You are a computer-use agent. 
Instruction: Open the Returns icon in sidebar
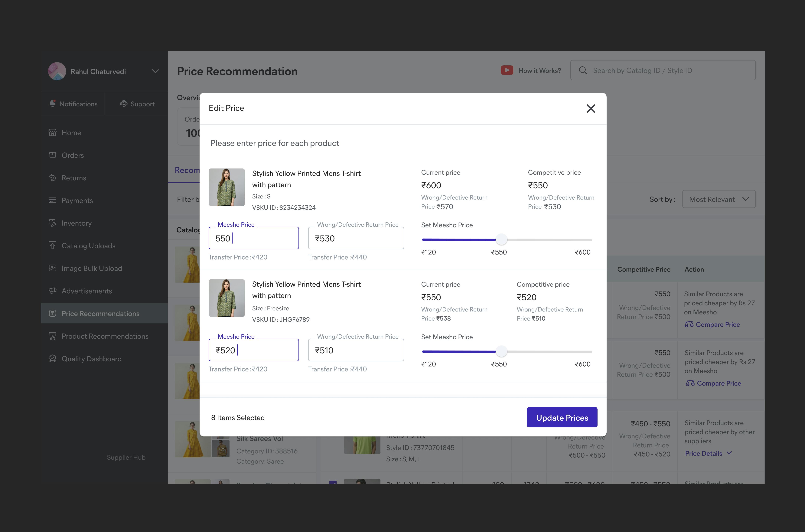point(53,178)
